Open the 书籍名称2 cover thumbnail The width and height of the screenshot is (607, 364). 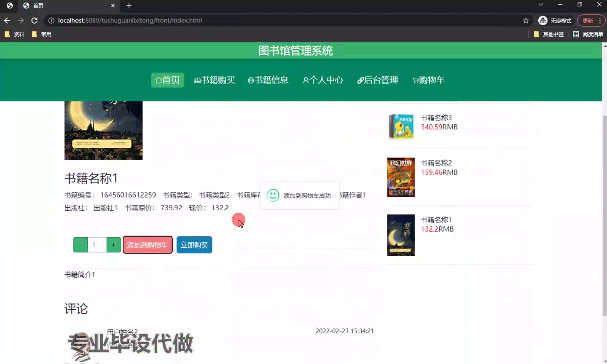click(x=401, y=177)
